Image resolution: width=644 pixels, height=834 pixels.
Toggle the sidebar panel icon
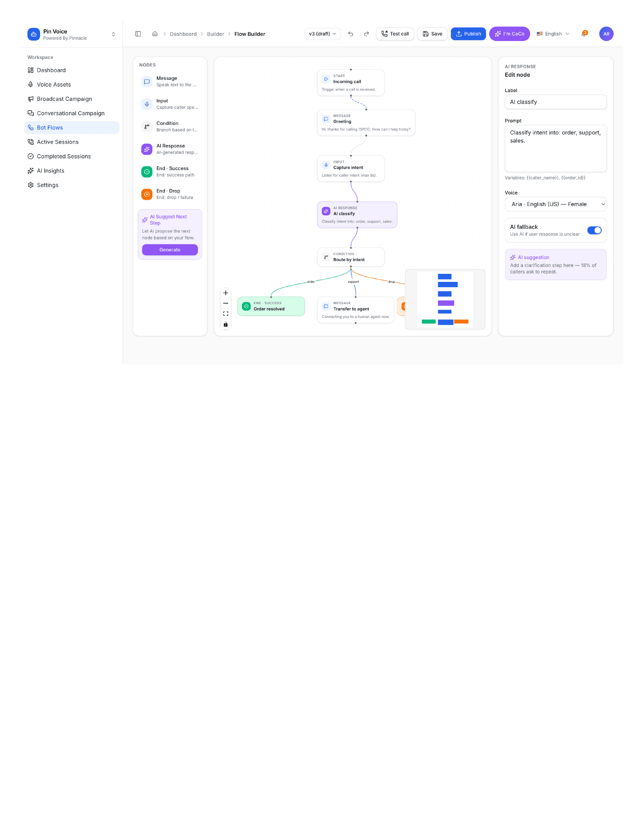(x=138, y=34)
